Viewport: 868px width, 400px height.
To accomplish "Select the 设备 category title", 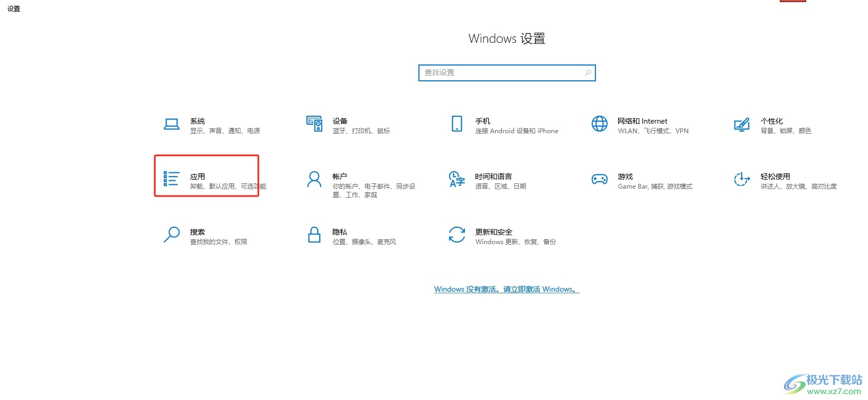I will (x=340, y=121).
